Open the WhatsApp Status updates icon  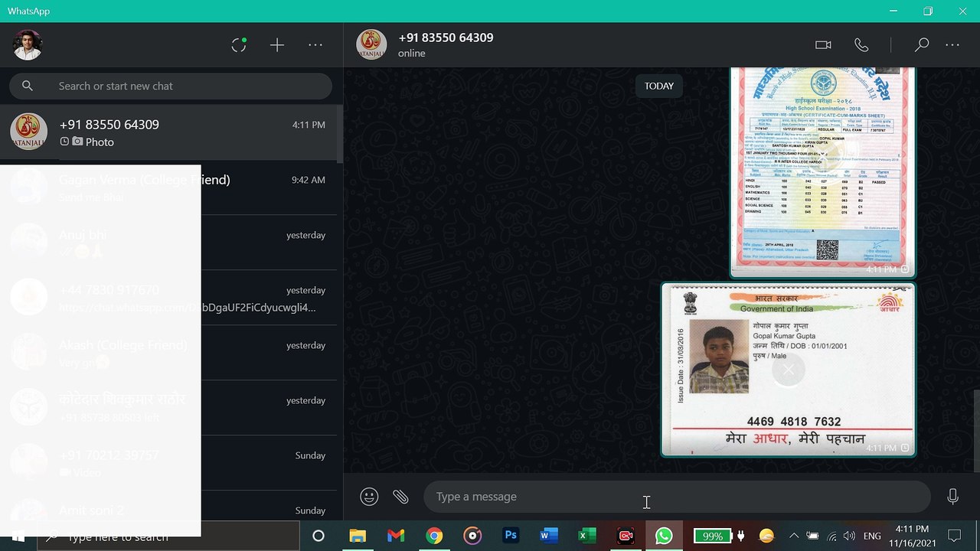239,45
